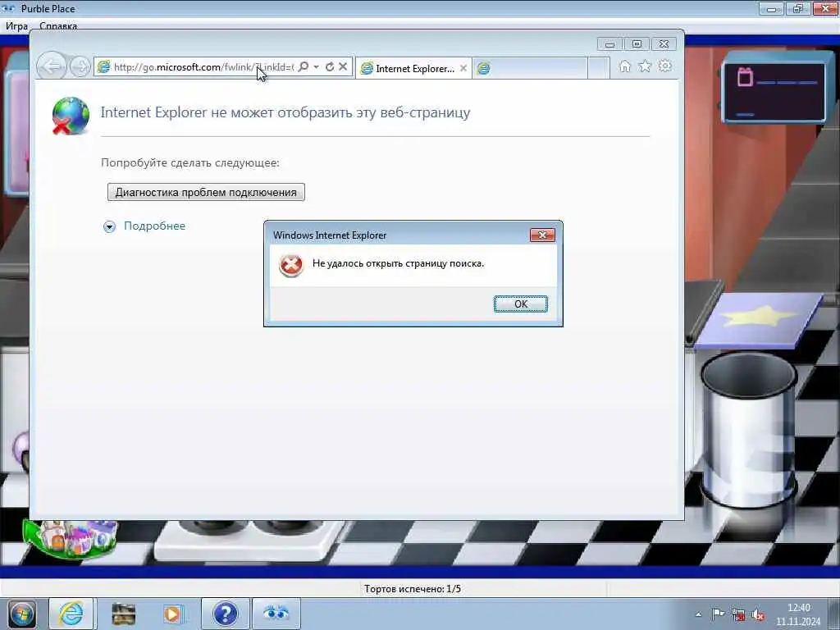
Task: Click the Purble Place eyes taskbar icon
Action: coord(276,614)
